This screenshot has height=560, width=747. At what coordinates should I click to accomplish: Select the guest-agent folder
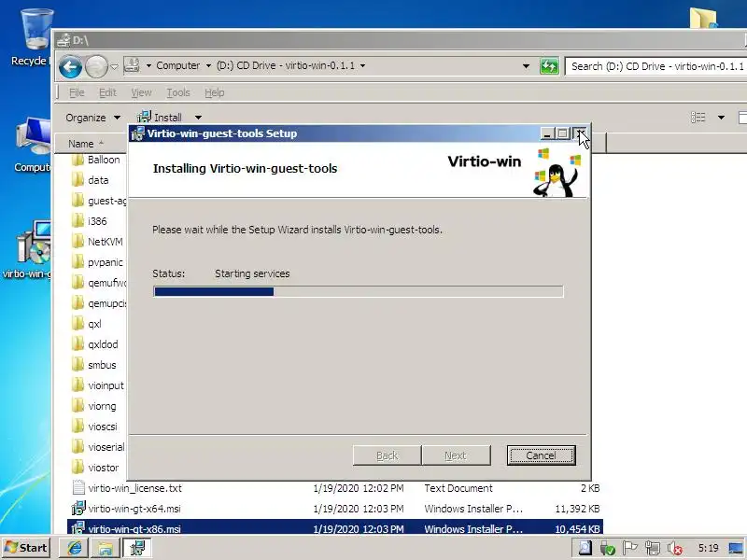coord(98,201)
